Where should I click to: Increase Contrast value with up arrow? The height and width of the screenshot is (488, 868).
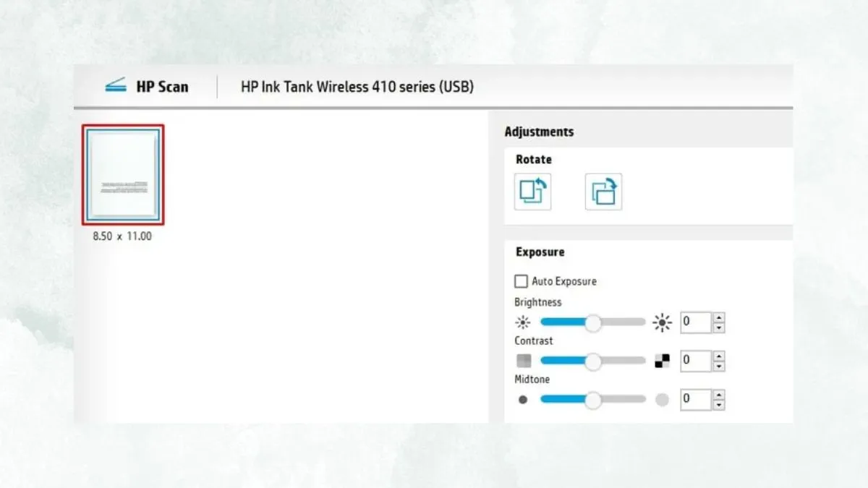tap(718, 356)
